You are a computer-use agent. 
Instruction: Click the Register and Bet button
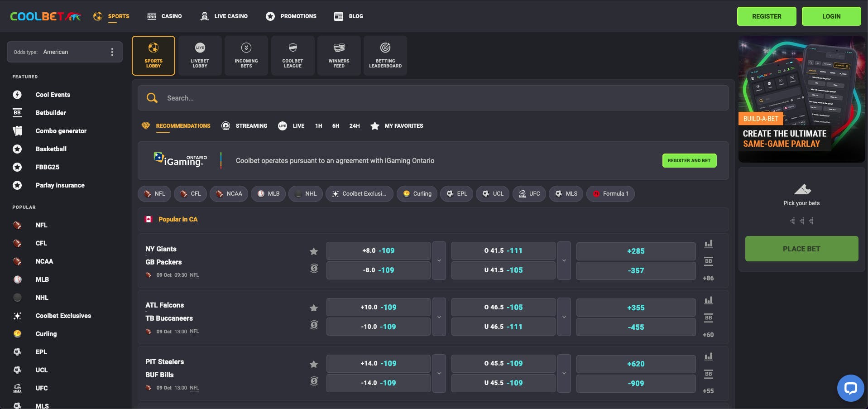(x=689, y=161)
